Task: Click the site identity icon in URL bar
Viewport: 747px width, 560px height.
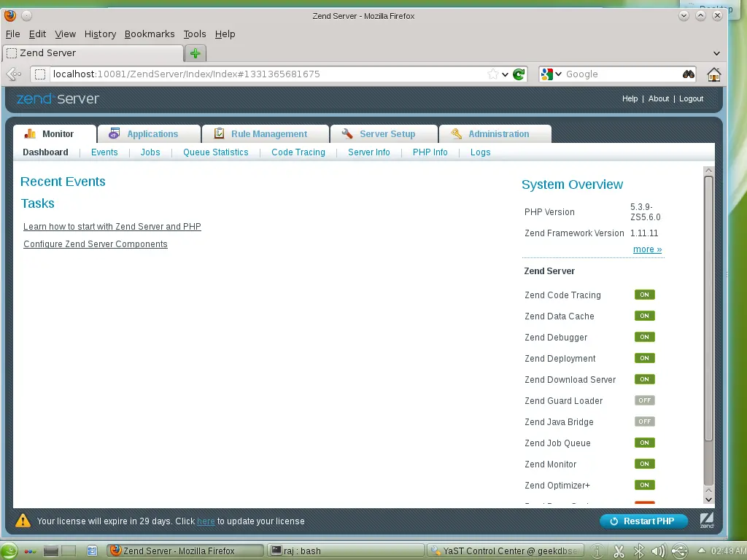Action: [x=40, y=74]
